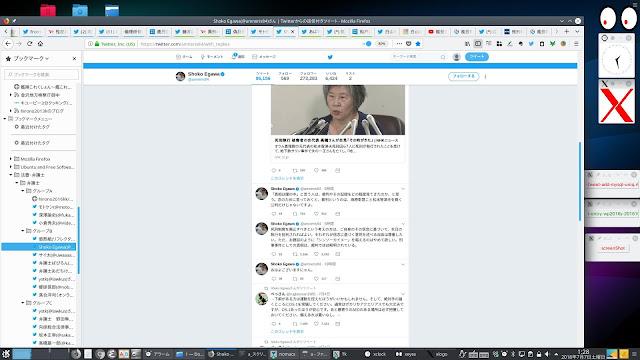This screenshot has width=640, height=360.
Task: Click the volume speaker icon in the system tray
Action: point(547,354)
